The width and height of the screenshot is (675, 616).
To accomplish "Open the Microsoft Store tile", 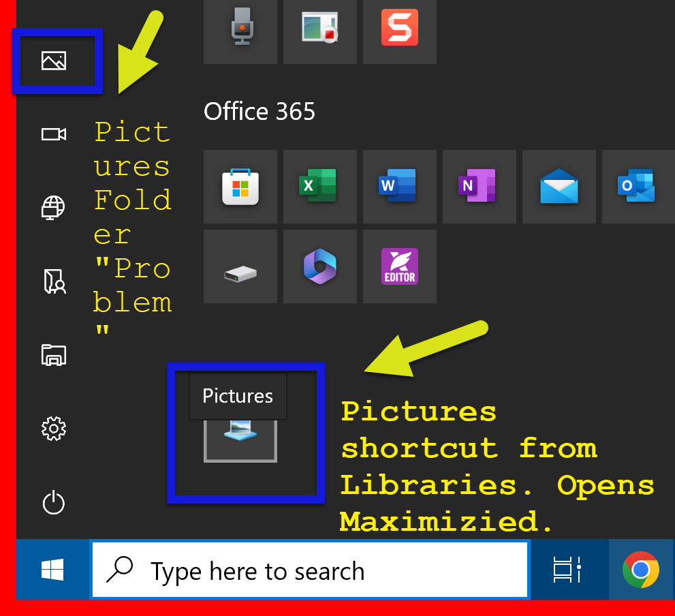I will 240,187.
